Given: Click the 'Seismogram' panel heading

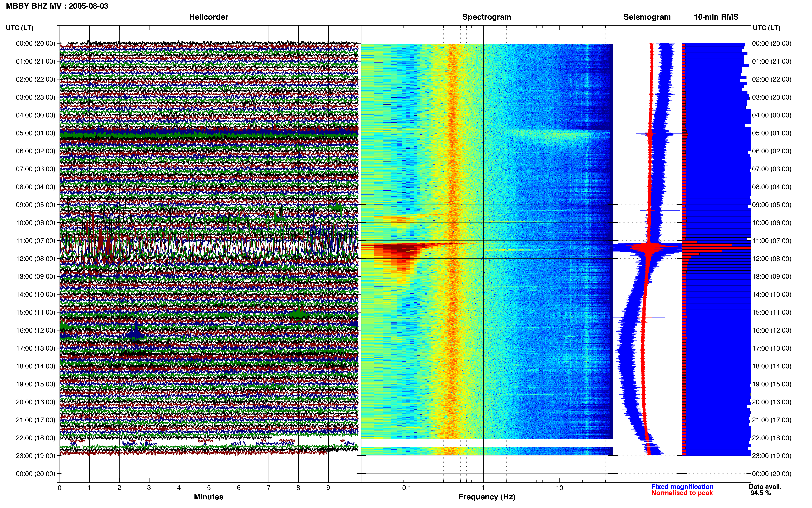Looking at the screenshot, I should 647,17.
